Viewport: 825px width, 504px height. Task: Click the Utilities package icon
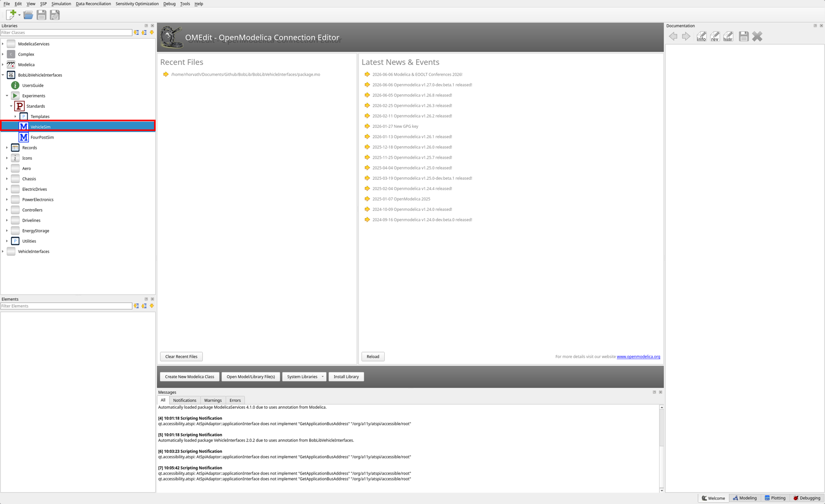pos(15,241)
